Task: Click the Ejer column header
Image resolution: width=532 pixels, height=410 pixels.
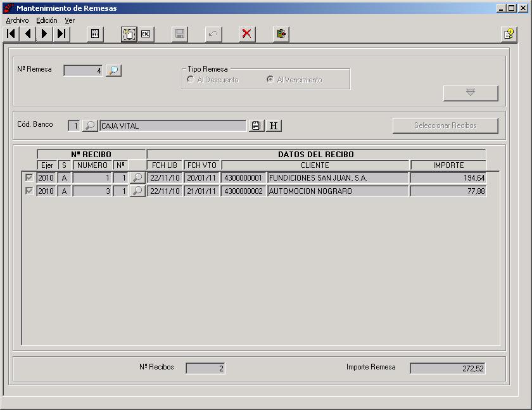Action: click(x=47, y=165)
